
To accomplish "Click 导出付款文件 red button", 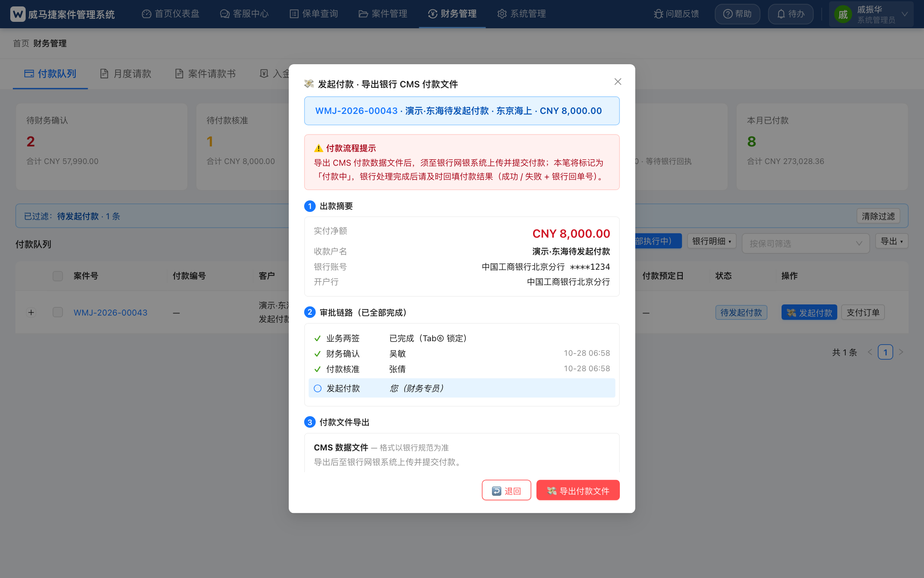I will tap(578, 491).
